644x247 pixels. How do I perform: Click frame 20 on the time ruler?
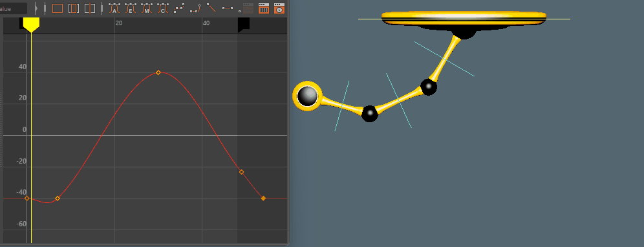pyautogui.click(x=119, y=23)
